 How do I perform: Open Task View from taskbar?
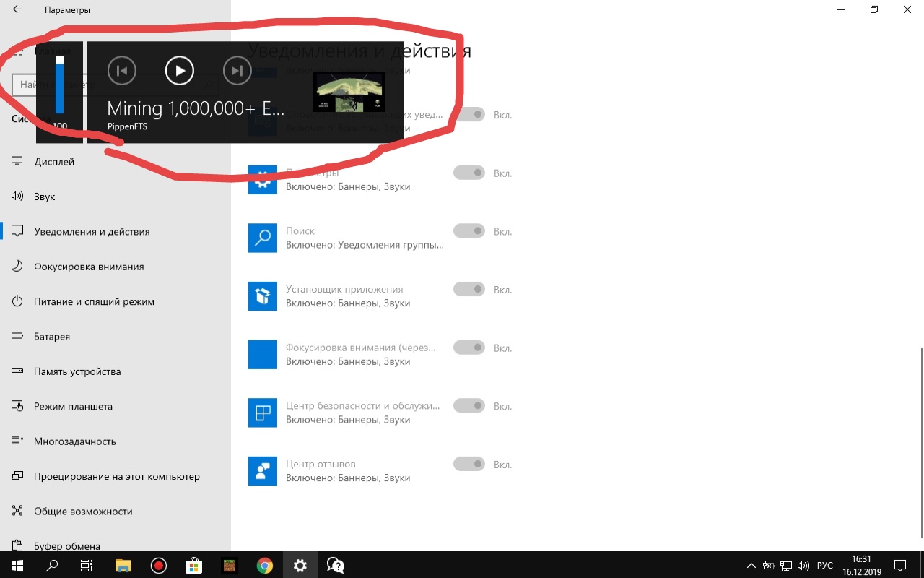87,565
